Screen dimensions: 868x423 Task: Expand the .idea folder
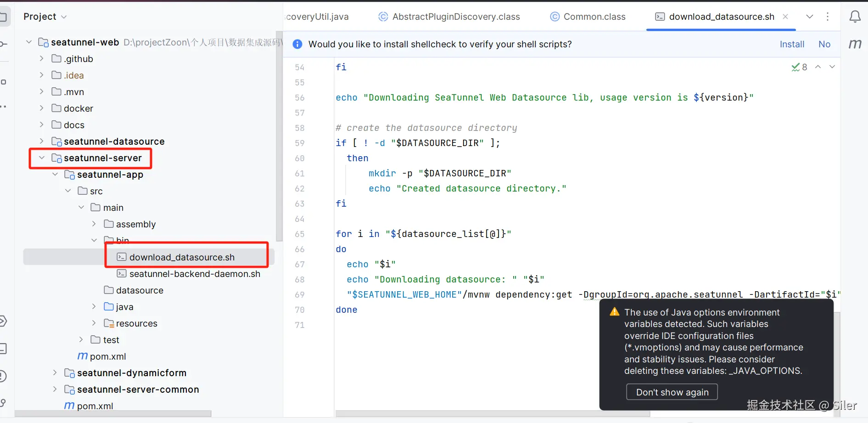(42, 75)
